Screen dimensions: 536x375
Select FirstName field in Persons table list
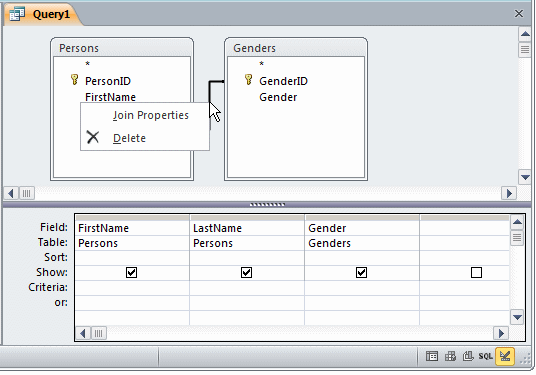[110, 97]
